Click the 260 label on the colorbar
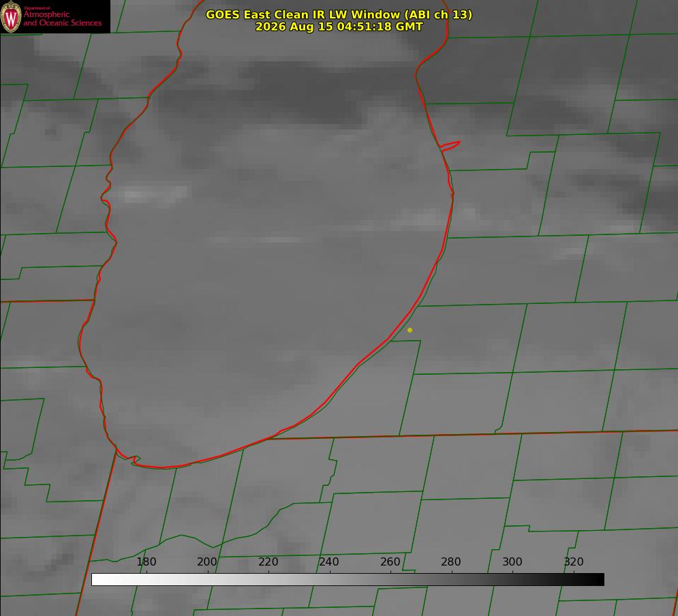678x616 pixels. click(x=390, y=561)
